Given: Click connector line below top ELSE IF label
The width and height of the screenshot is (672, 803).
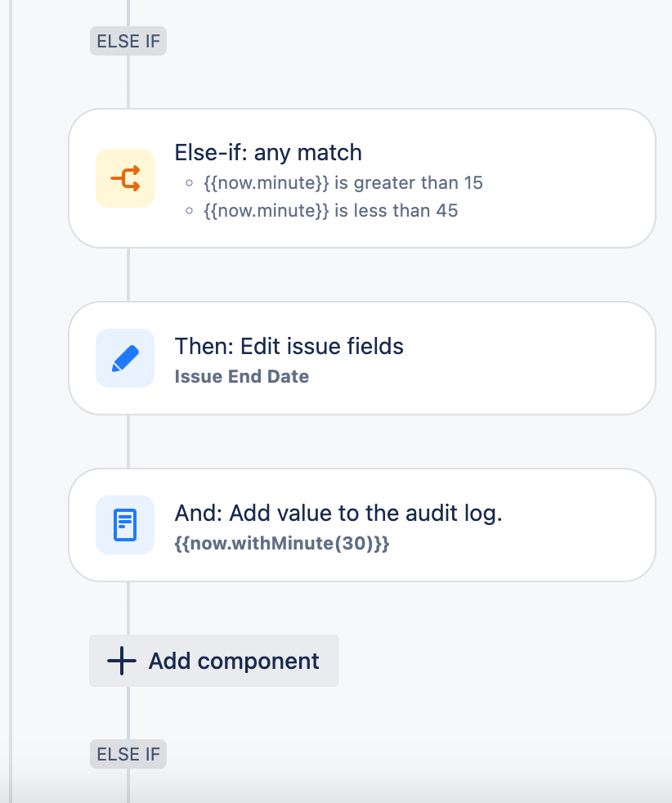Looking at the screenshot, I should [x=128, y=82].
